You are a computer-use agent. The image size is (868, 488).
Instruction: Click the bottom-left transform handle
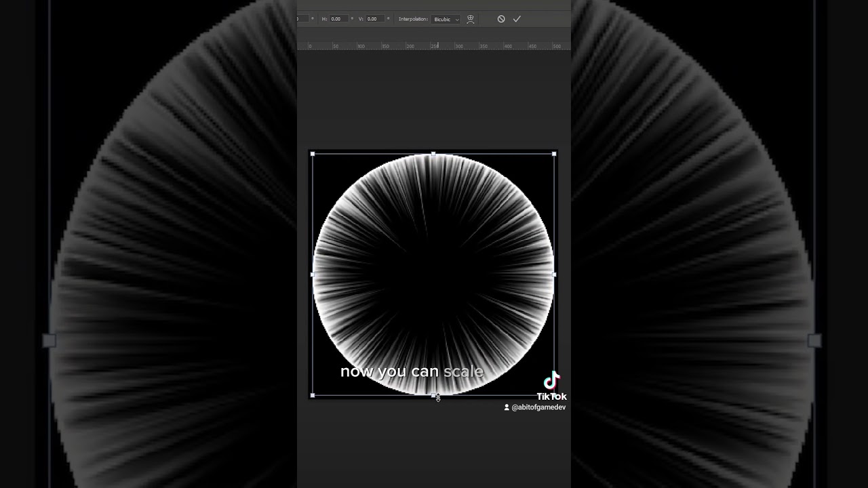point(313,395)
